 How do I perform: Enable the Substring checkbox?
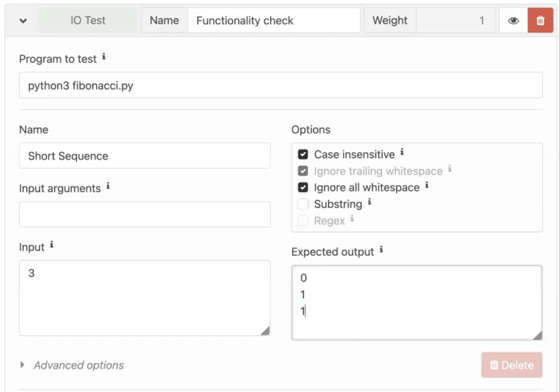coord(303,204)
